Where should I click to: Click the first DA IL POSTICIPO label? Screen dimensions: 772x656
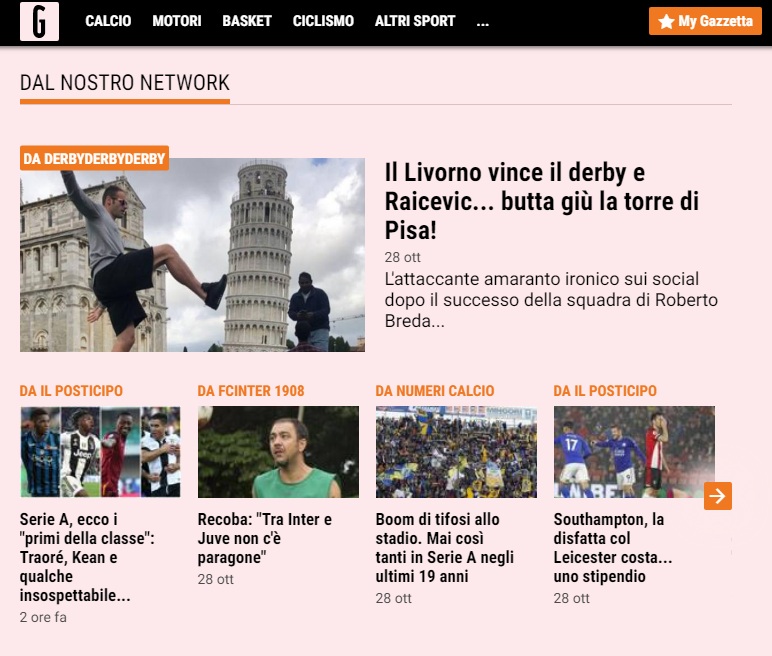coord(71,391)
